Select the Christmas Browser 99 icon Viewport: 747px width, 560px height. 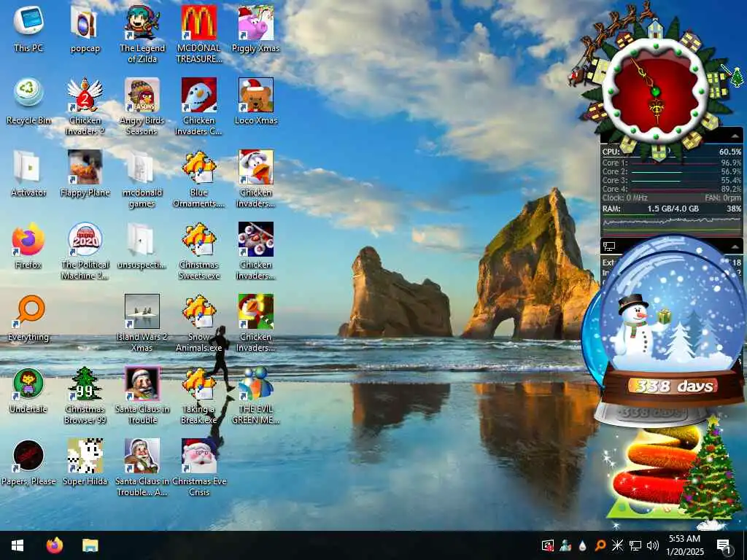click(x=85, y=395)
